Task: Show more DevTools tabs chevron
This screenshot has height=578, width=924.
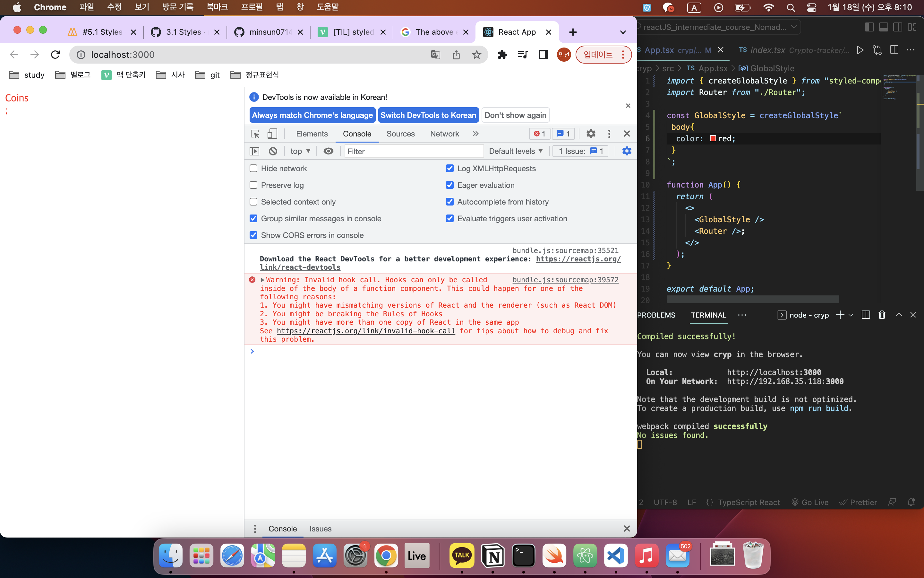Action: tap(475, 133)
